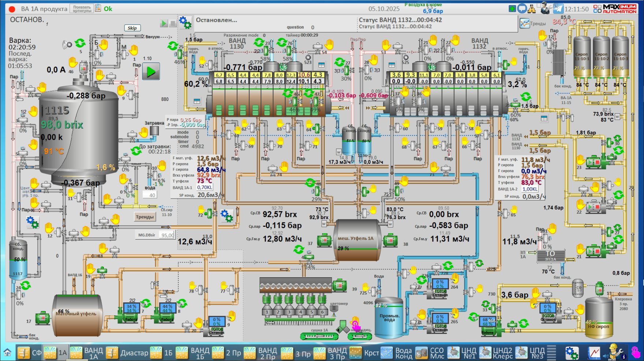
Task: Click the MG.DBsir value field
Action: click(167, 235)
